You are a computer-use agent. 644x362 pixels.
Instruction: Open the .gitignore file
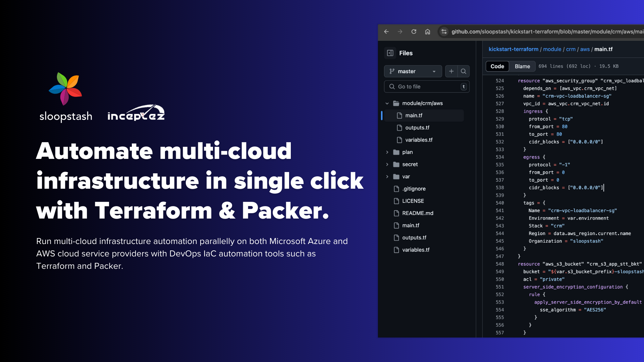pyautogui.click(x=414, y=189)
